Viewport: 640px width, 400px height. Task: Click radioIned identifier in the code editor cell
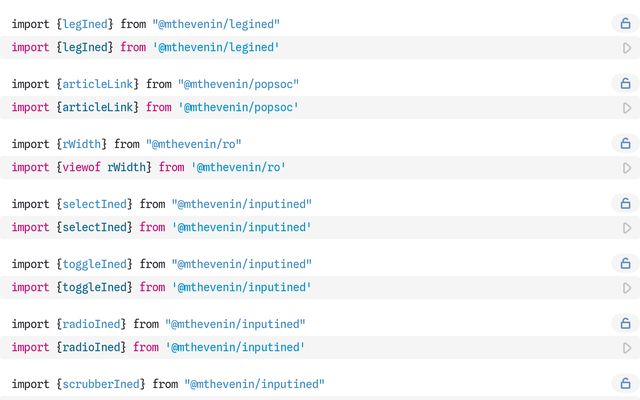(x=91, y=347)
